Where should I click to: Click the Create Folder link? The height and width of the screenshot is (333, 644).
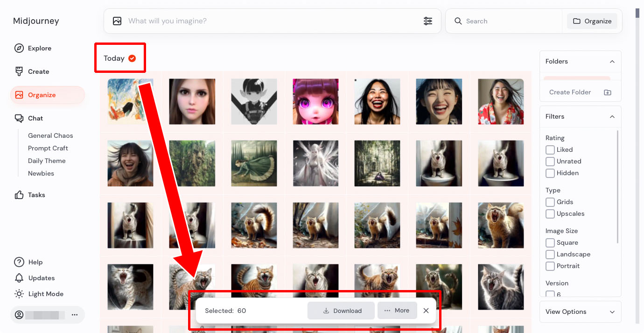coord(570,92)
